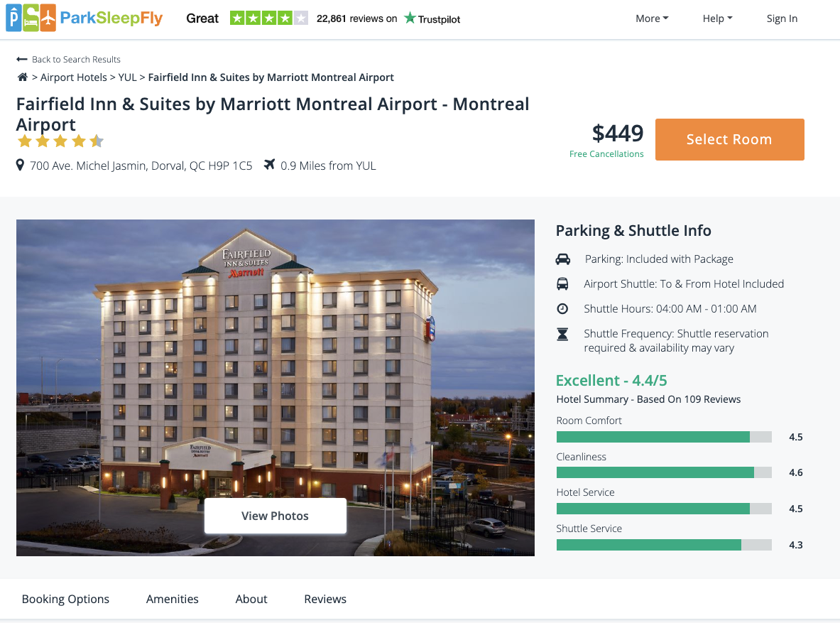Click the Sign In link
Screen dimensions: 840x623
point(782,19)
